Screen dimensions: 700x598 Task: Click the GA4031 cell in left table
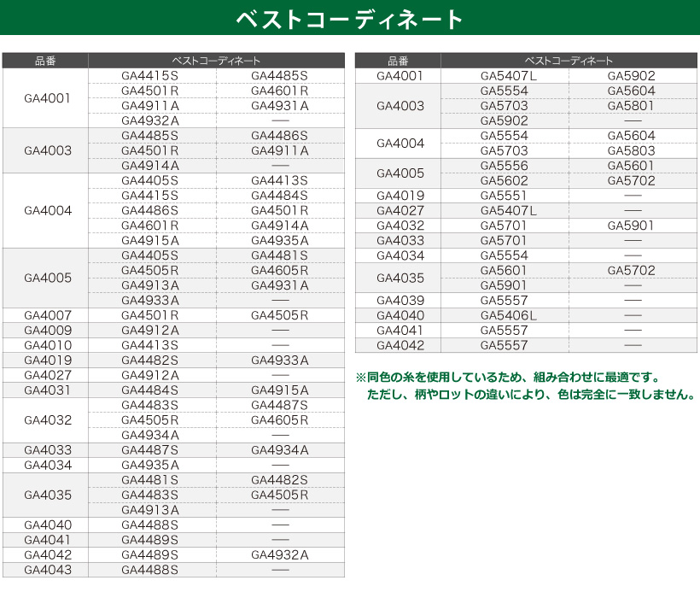[x=47, y=390]
